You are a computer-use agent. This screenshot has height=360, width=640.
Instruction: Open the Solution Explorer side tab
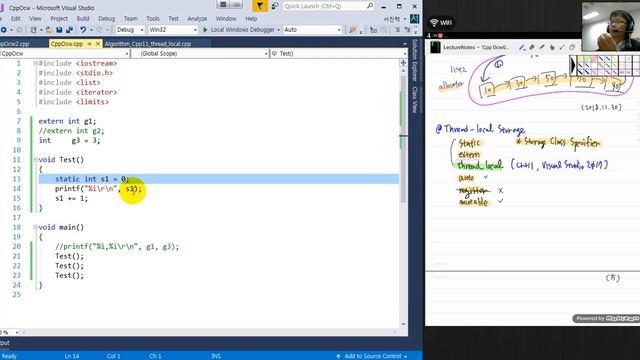[415, 60]
